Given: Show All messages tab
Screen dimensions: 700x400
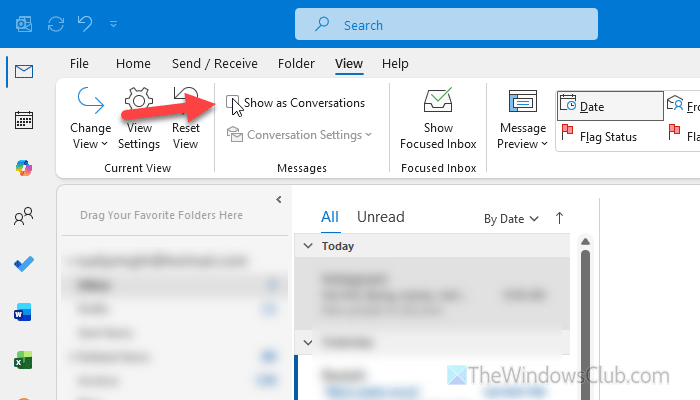Looking at the screenshot, I should 330,217.
